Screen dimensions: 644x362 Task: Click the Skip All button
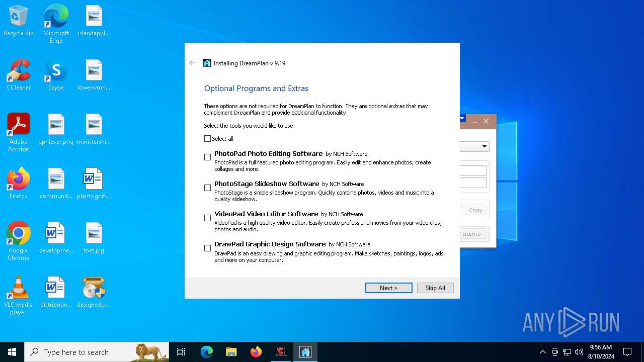click(435, 288)
